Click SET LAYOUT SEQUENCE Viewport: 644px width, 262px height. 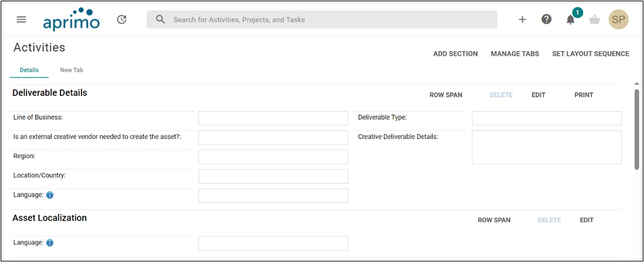[590, 54]
